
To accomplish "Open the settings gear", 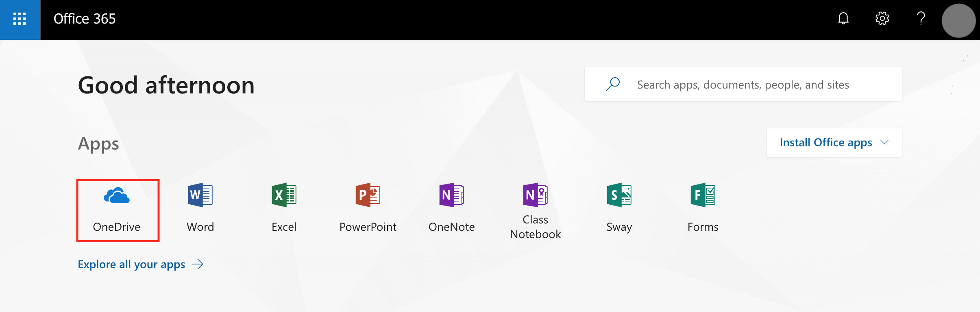I will click(882, 19).
